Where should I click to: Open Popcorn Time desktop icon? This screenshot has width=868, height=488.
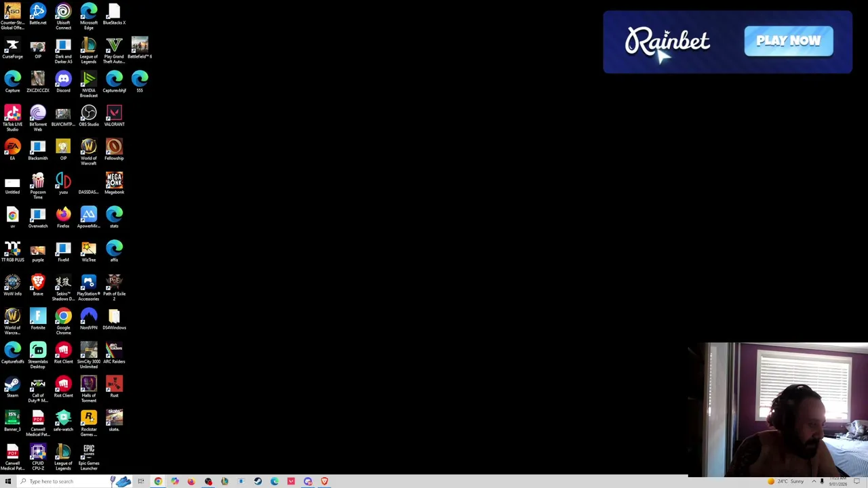[x=38, y=186]
